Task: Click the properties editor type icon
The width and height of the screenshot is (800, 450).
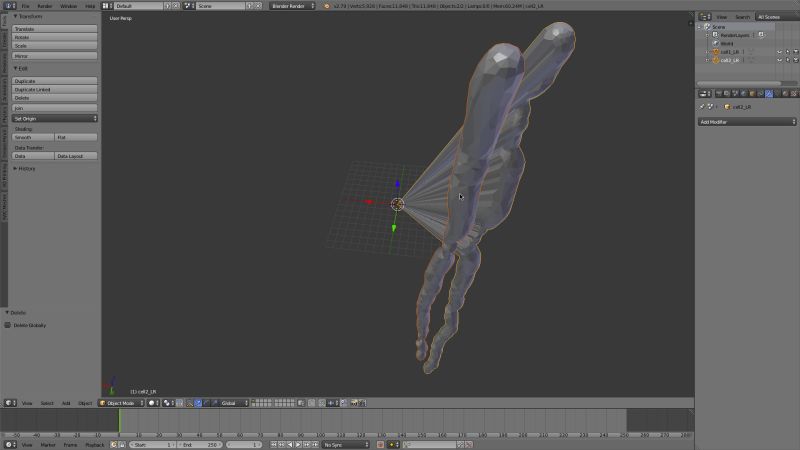Action: (705, 94)
